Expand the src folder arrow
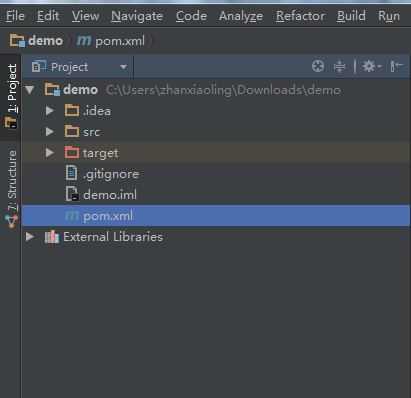 point(50,132)
